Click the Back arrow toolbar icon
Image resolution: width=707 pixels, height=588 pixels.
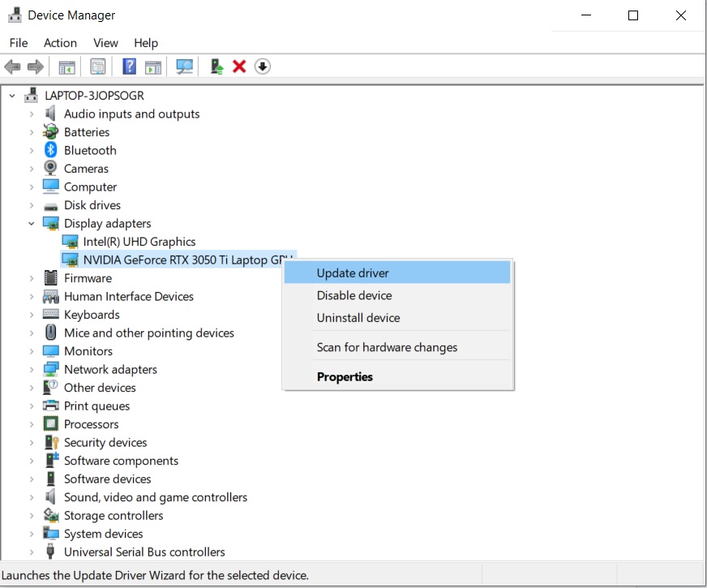pos(13,67)
